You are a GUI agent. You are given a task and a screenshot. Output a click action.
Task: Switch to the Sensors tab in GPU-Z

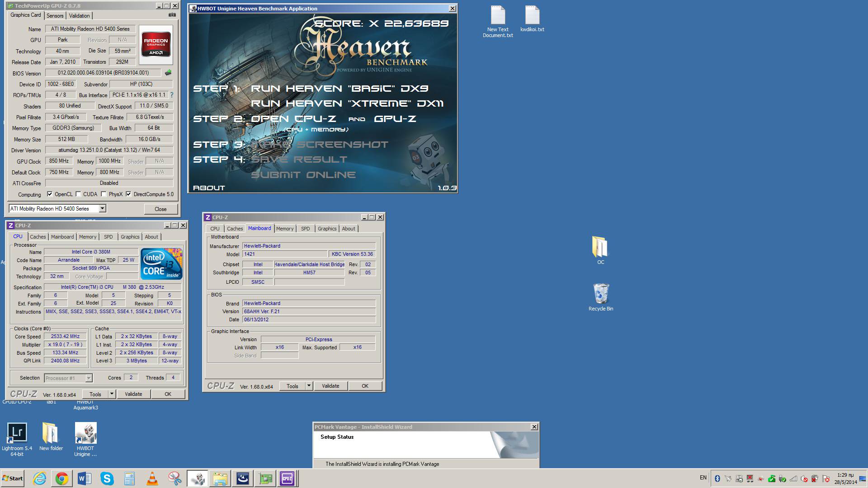(x=55, y=16)
